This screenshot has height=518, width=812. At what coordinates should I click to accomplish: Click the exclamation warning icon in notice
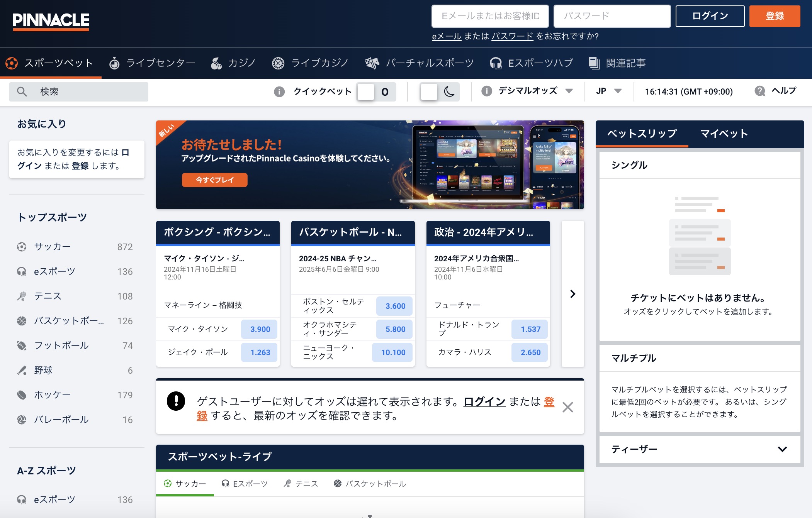tap(176, 401)
